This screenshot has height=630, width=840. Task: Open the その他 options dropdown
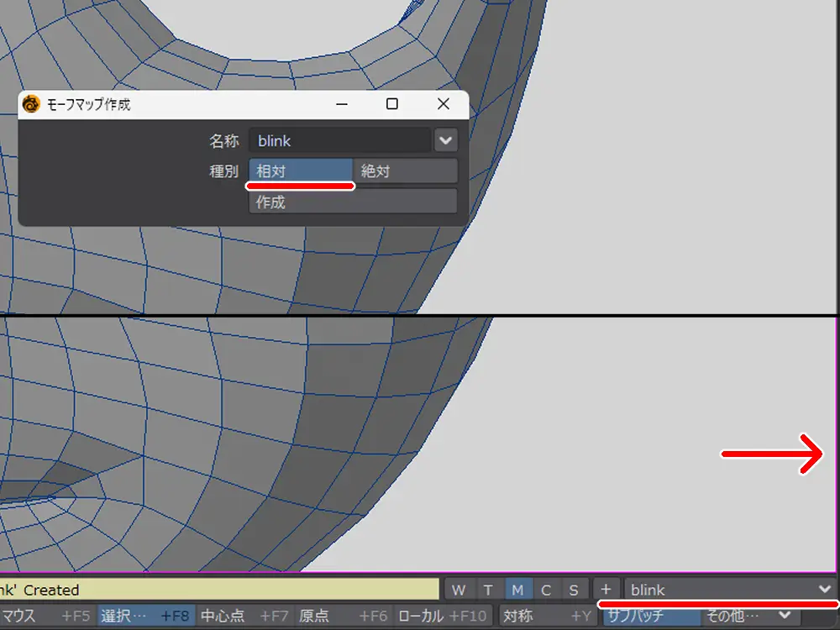[x=749, y=616]
